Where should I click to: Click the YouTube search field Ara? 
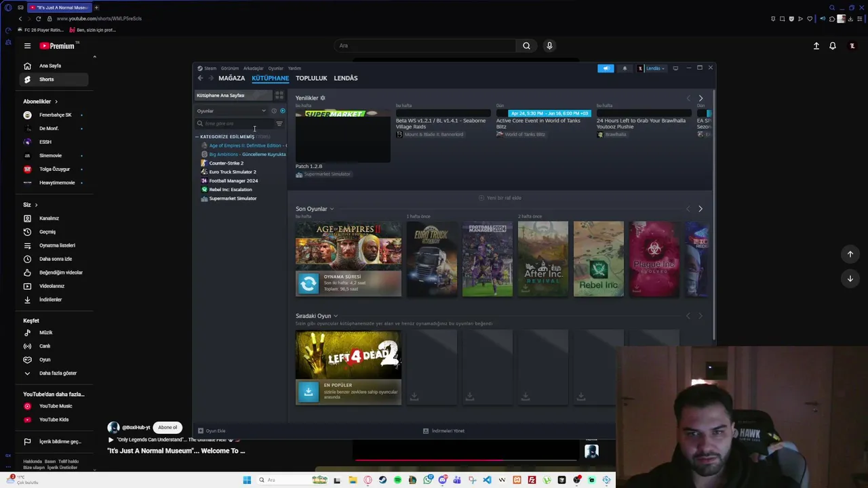click(424, 45)
